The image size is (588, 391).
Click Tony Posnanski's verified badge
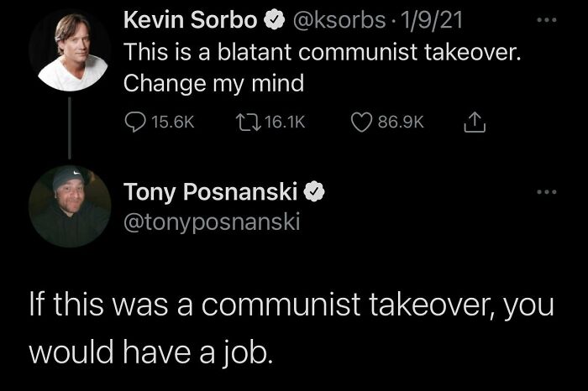(313, 192)
